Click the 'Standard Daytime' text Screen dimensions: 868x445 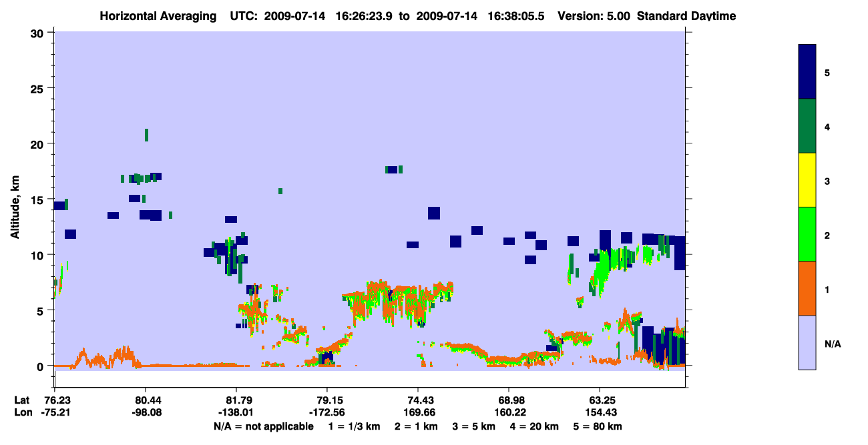pos(686,15)
